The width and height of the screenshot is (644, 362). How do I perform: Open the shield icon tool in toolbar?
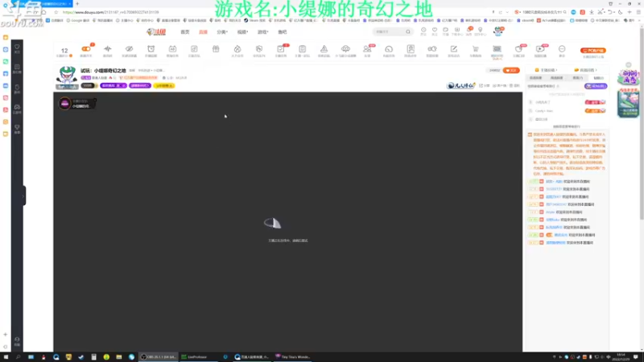click(258, 49)
